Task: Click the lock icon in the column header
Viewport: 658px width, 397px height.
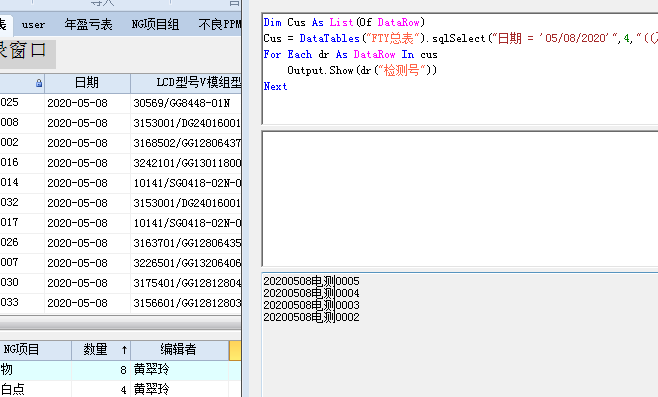Action: [39, 83]
